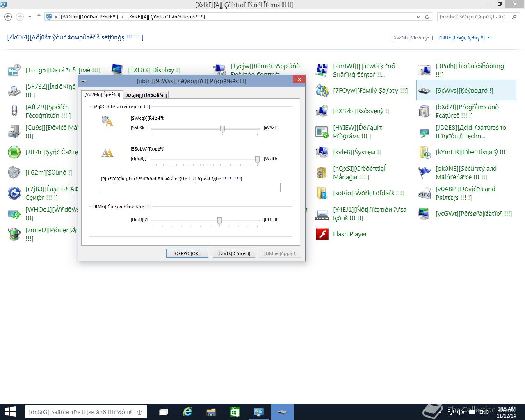The width and height of the screenshot is (525, 420).
Task: Open the Ease of Access Center icon
Action: pos(14,193)
